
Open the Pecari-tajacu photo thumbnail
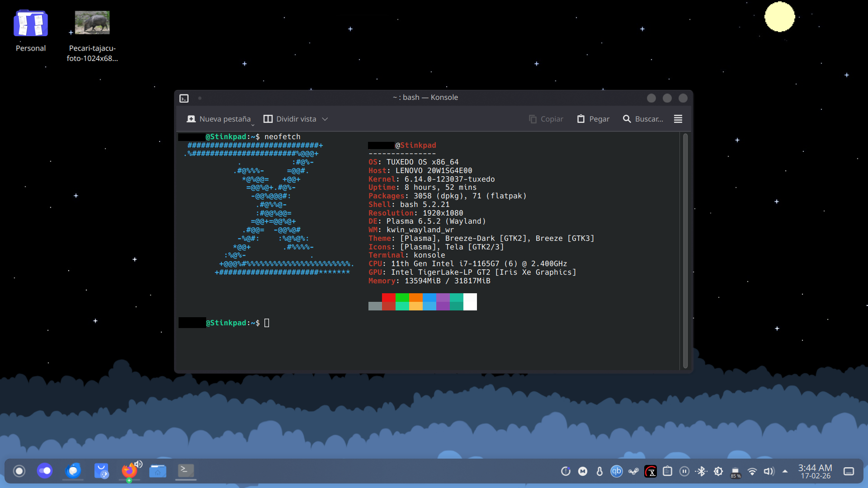(92, 23)
